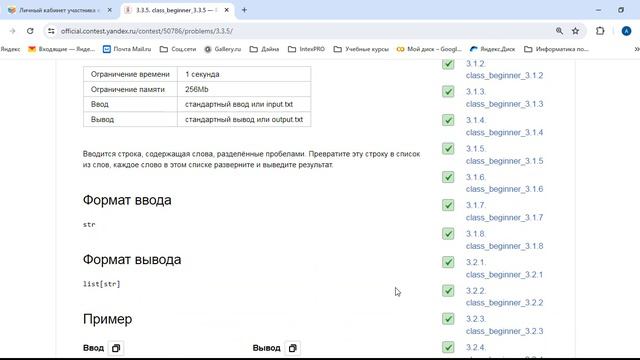Click the Формат ввода heading
The height and width of the screenshot is (360, 640).
coord(127,200)
